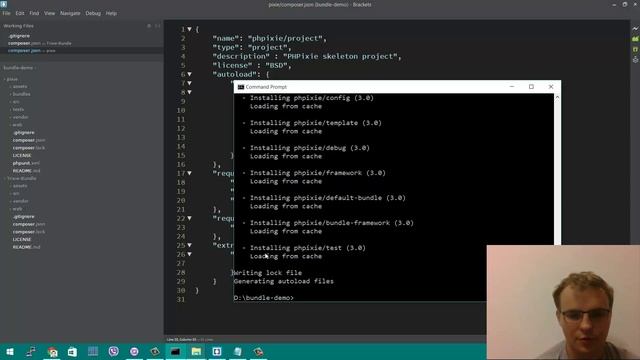This screenshot has height=360, width=640.
Task: Open the Edit menu
Action: click(20, 13)
